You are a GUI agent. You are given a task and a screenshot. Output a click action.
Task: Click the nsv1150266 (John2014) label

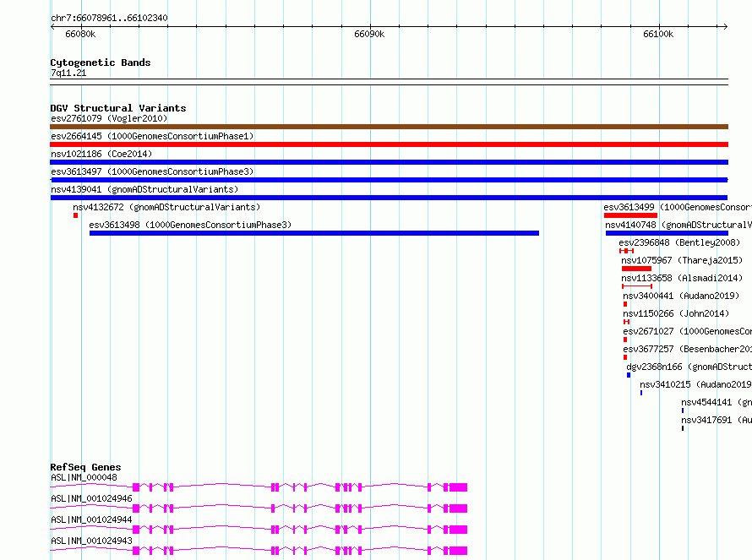[x=676, y=313]
